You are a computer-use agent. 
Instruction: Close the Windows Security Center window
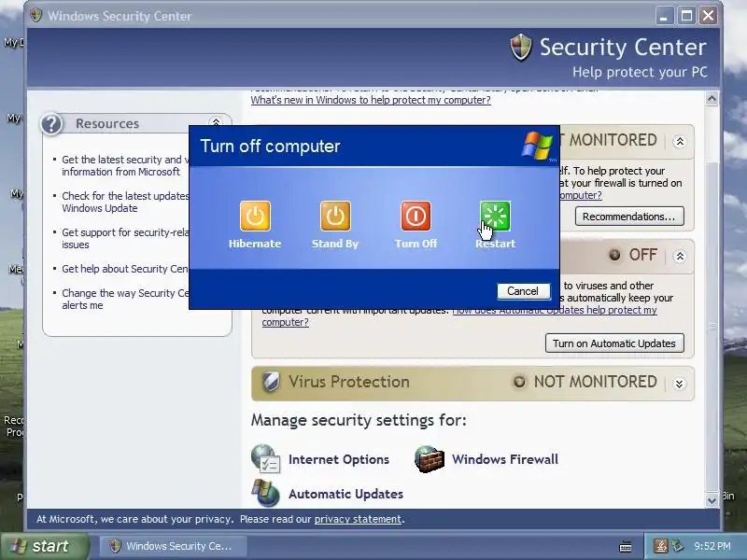coord(709,16)
